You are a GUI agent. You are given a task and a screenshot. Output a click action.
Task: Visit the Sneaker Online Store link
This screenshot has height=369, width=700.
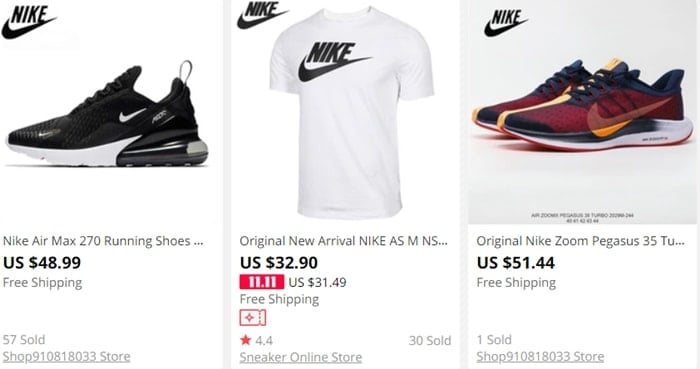pyautogui.click(x=301, y=357)
